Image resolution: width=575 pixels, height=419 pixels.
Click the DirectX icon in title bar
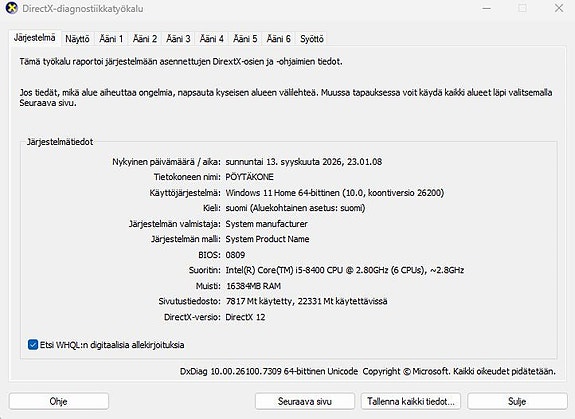point(11,8)
